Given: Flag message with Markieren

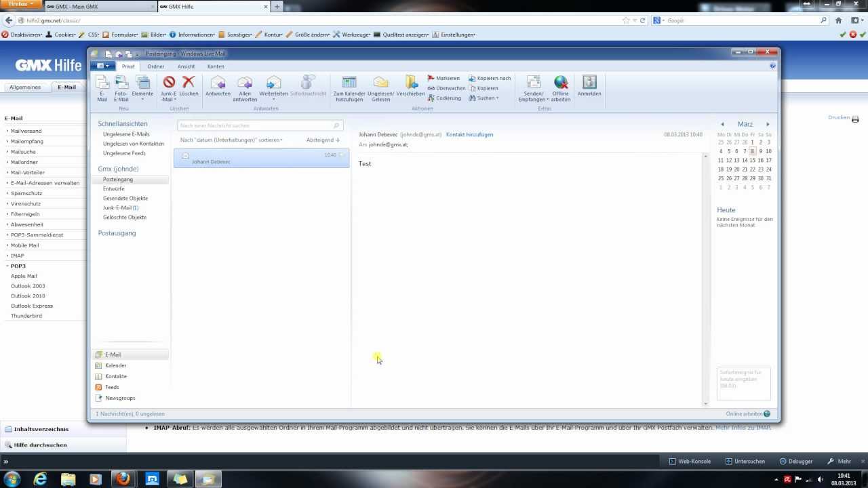Looking at the screenshot, I should click(x=443, y=78).
